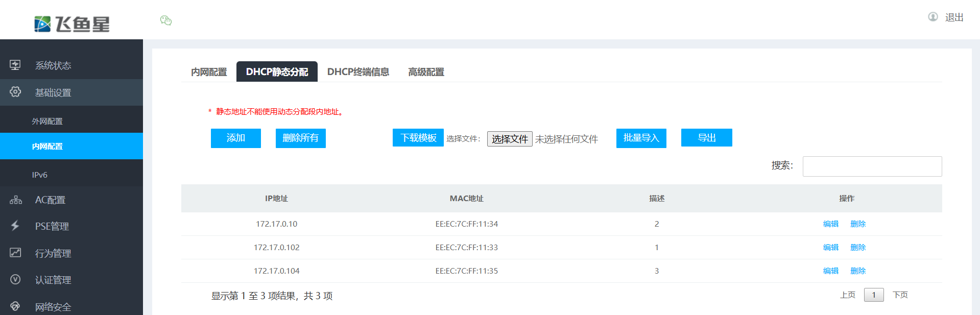The width and height of the screenshot is (980, 315).
Task: Switch to the DHCP终端信息 tab
Action: tap(358, 72)
